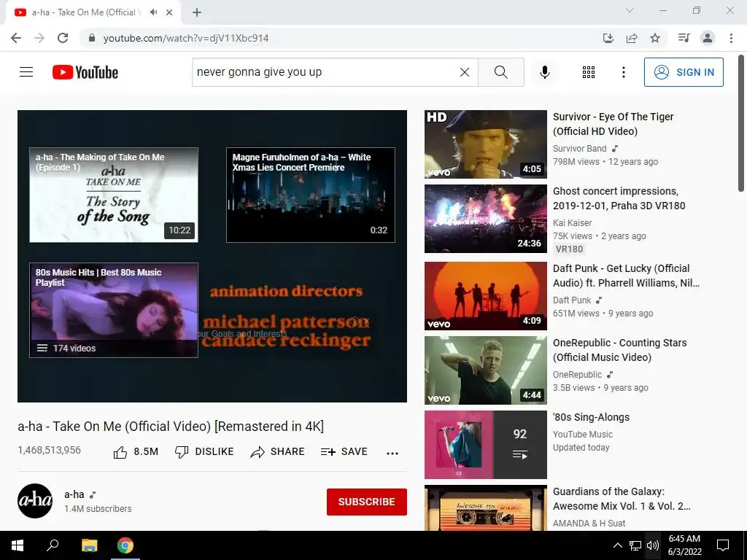Screen dimensions: 747x560
Task: Open the YouTube apps grid icon
Action: coord(589,72)
